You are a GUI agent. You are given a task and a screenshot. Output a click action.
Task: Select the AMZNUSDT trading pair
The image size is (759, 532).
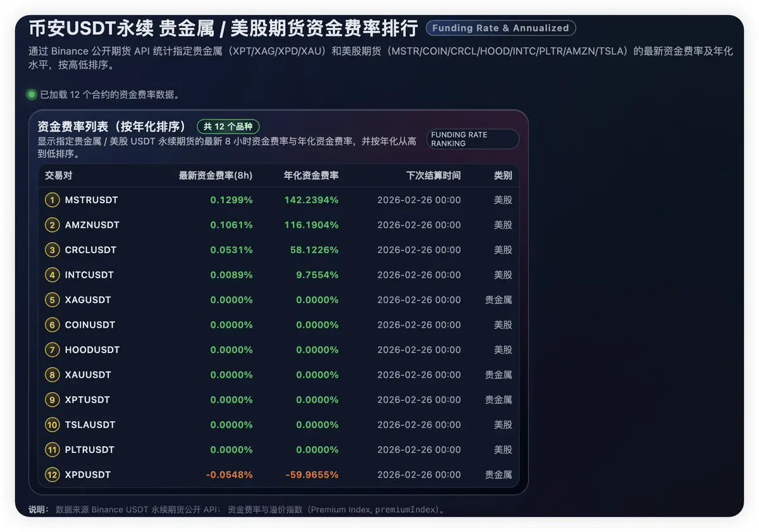click(92, 225)
